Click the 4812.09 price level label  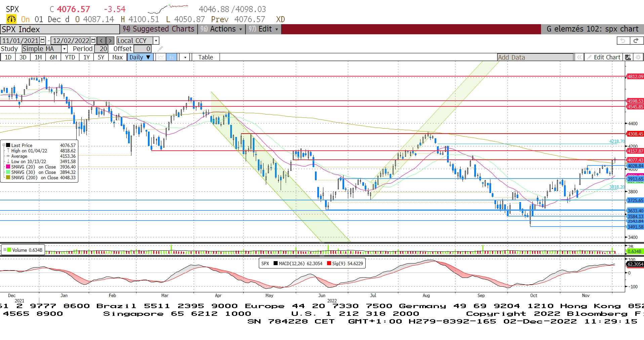click(x=635, y=77)
